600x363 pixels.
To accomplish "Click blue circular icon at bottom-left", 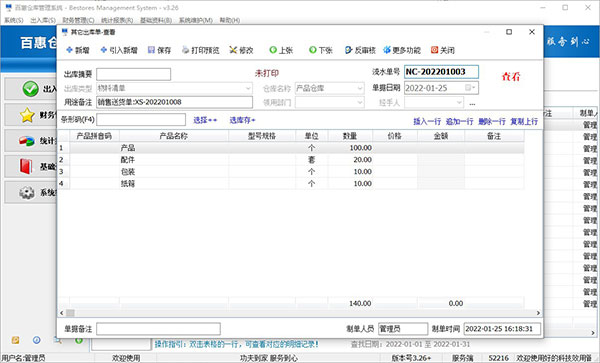I will [x=37, y=340].
